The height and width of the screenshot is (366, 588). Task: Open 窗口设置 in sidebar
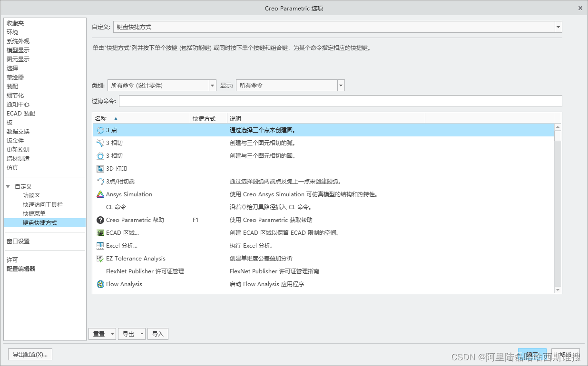[x=18, y=241]
